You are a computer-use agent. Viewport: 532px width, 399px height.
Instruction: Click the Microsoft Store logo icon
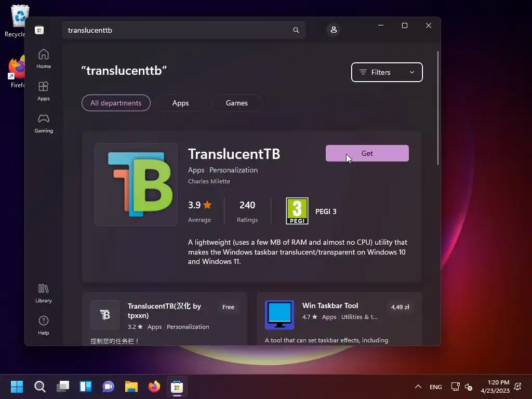click(x=39, y=30)
